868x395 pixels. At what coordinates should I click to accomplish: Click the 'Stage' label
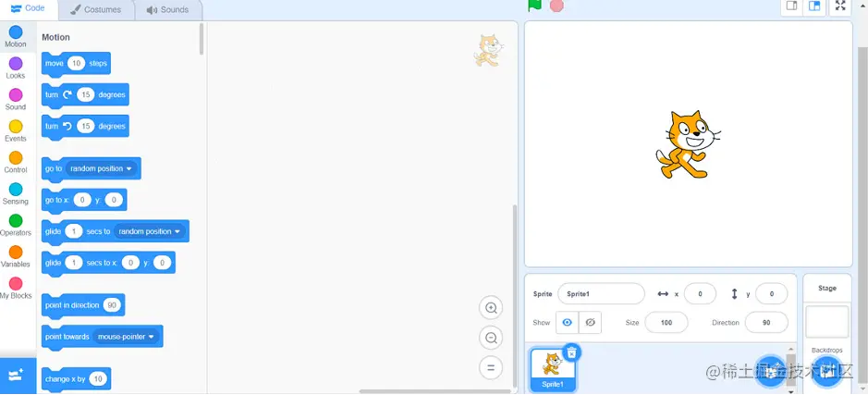827,288
